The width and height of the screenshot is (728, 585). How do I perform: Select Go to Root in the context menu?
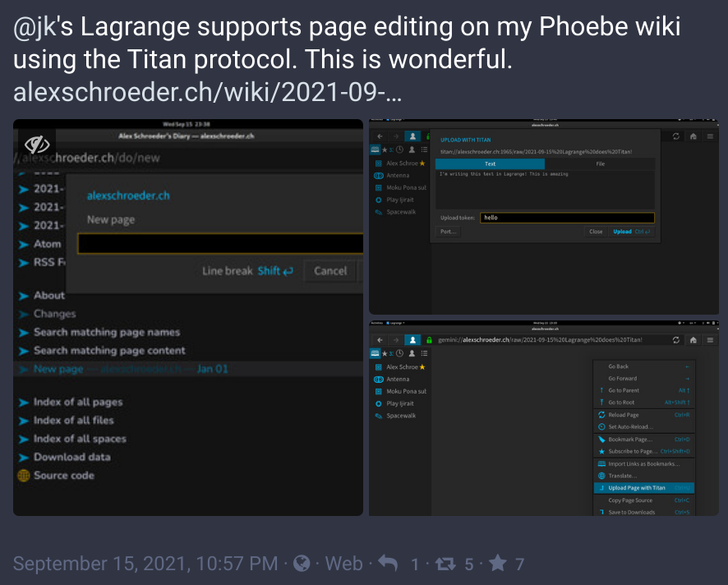click(x=644, y=403)
